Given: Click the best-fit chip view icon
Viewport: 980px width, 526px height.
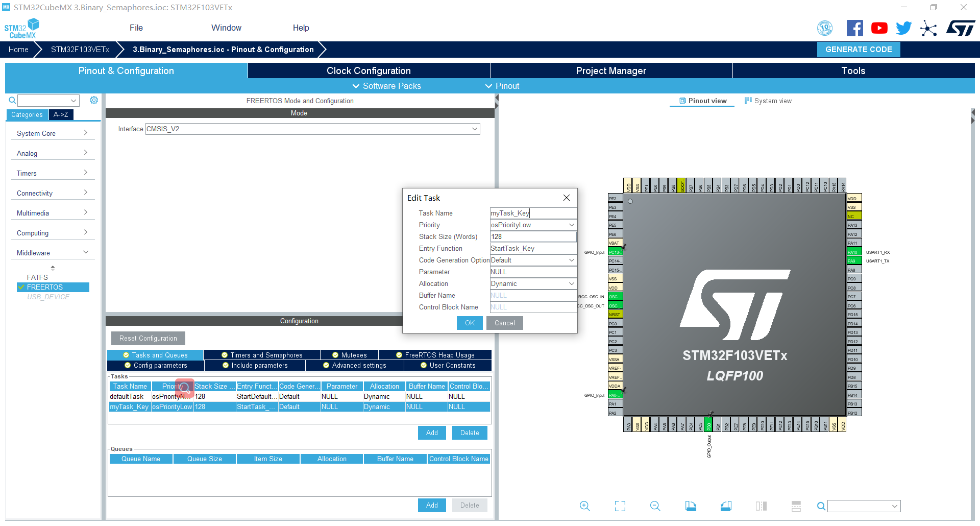Looking at the screenshot, I should point(620,506).
